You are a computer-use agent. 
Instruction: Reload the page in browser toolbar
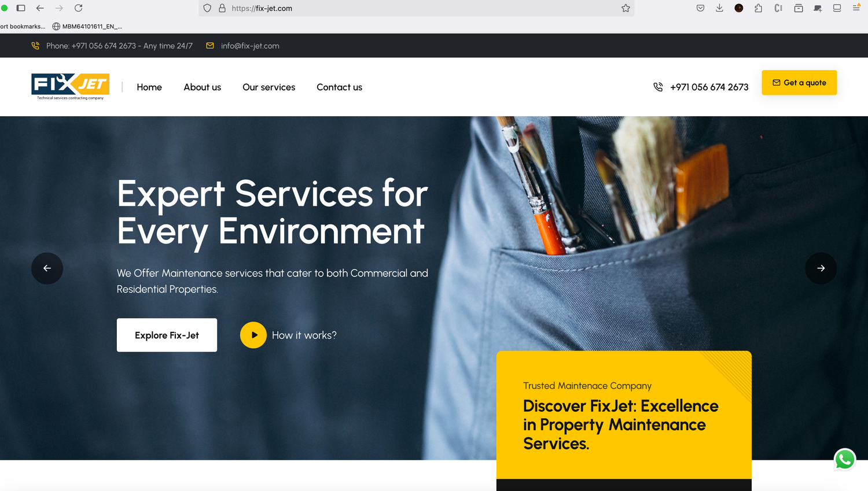coord(79,8)
